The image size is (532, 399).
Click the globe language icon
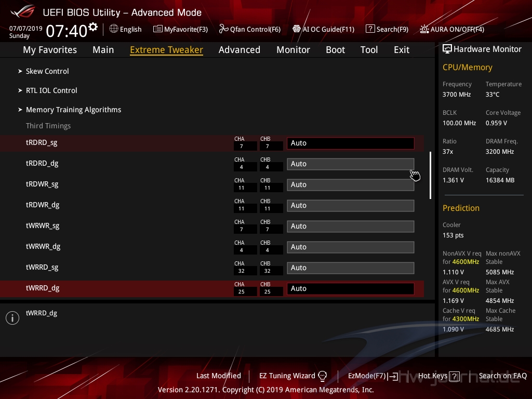pyautogui.click(x=114, y=29)
